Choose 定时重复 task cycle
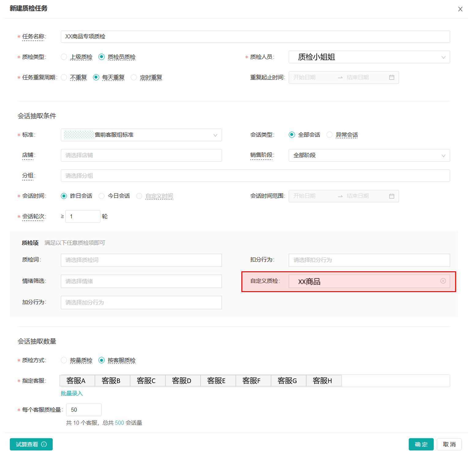This screenshot has height=459, width=476. coord(134,77)
